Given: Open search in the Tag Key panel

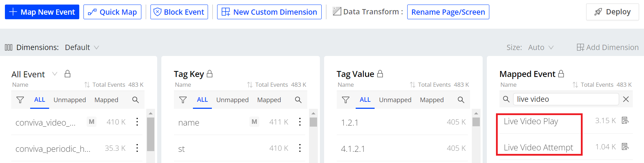Looking at the screenshot, I should [x=298, y=100].
